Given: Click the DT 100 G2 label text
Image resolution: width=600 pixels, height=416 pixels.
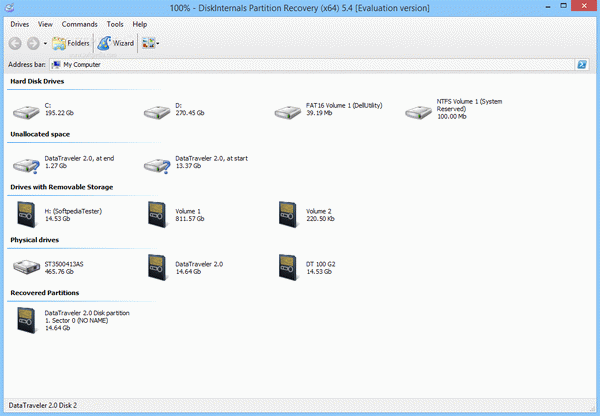Looking at the screenshot, I should 321,264.
